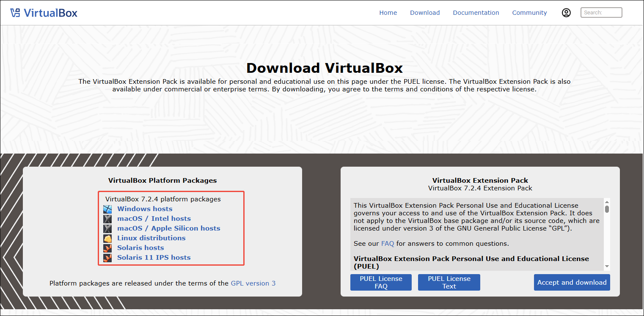This screenshot has height=316, width=644.
Task: Click inside the Search field
Action: 601,12
